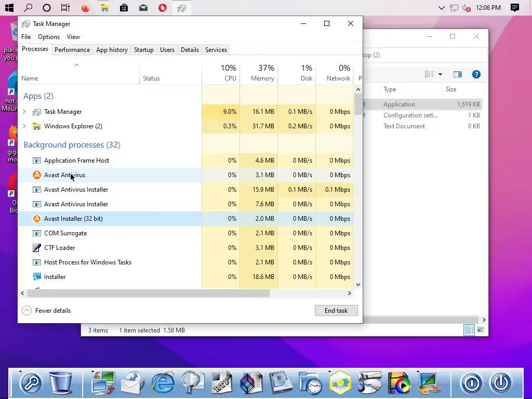Sort by Size column in Explorer
Screen dimensions: 532x399
tap(463, 89)
